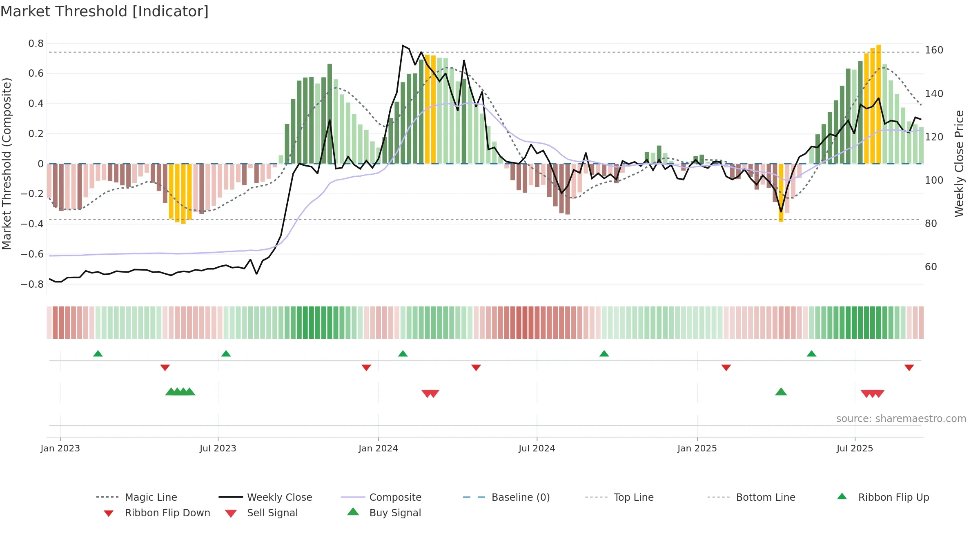Viewport: 980px width, 551px height.
Task: Click the 'Jan 2025' x-axis label
Action: [x=697, y=449]
